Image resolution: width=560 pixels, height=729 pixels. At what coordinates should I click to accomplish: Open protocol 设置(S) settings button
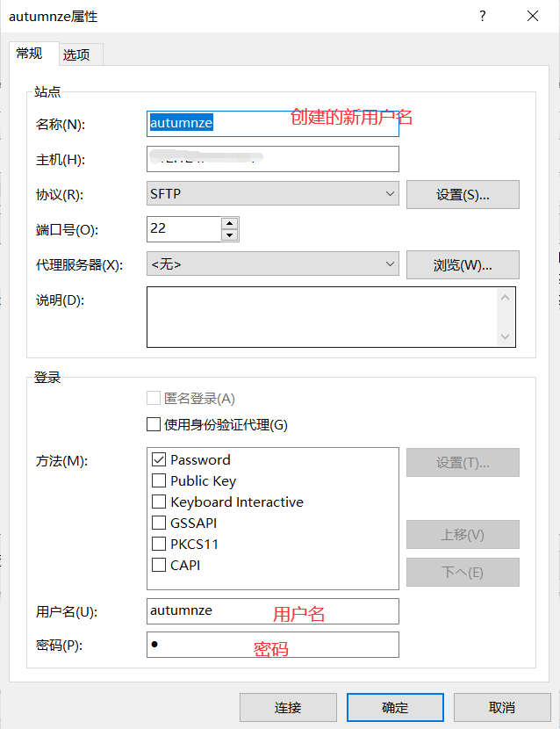tap(463, 194)
